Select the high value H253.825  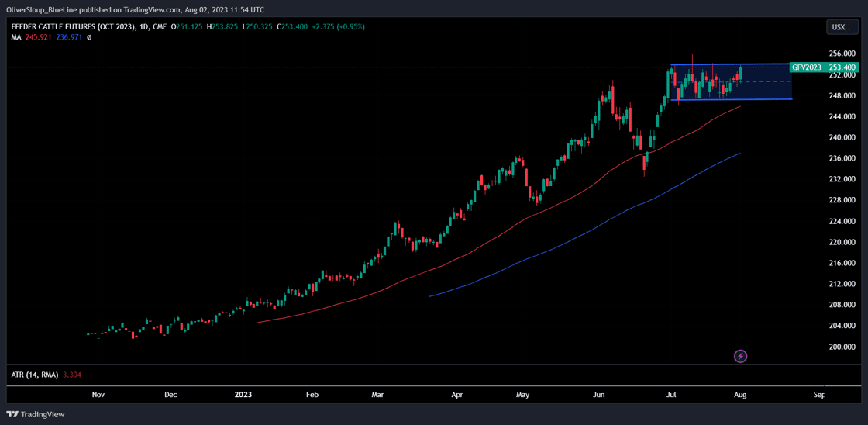(x=221, y=26)
